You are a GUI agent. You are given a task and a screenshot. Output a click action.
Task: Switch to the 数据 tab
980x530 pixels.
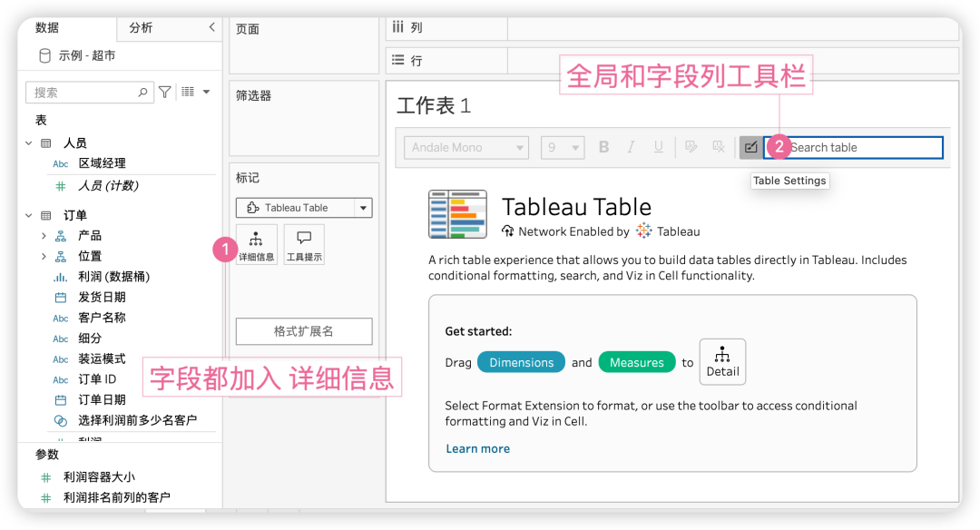tap(47, 27)
